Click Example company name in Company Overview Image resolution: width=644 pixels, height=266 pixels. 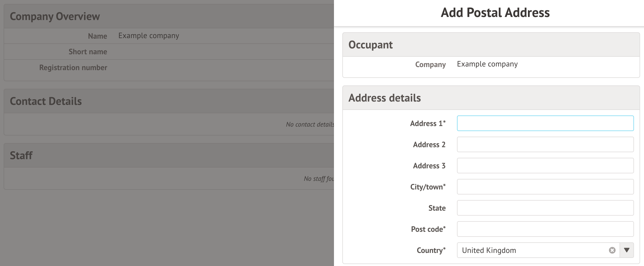pos(149,36)
